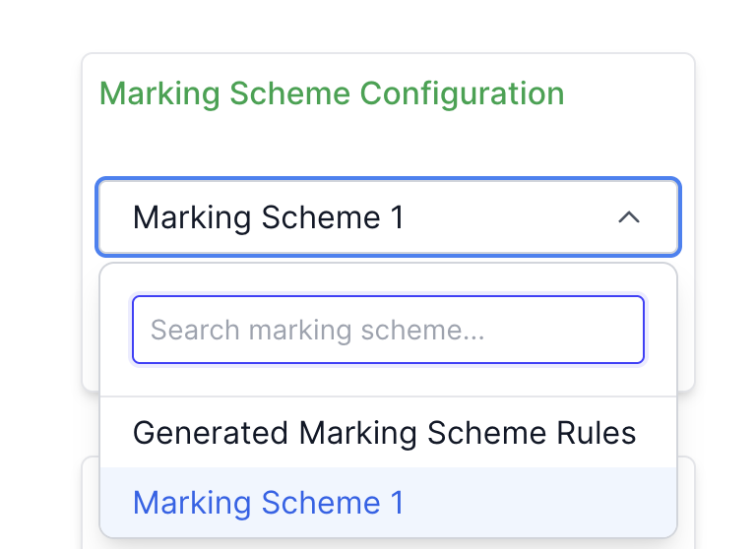Viewport: 756px width, 549px height.
Task: Click the placeholder text Search marking scheme...
Action: (x=317, y=331)
